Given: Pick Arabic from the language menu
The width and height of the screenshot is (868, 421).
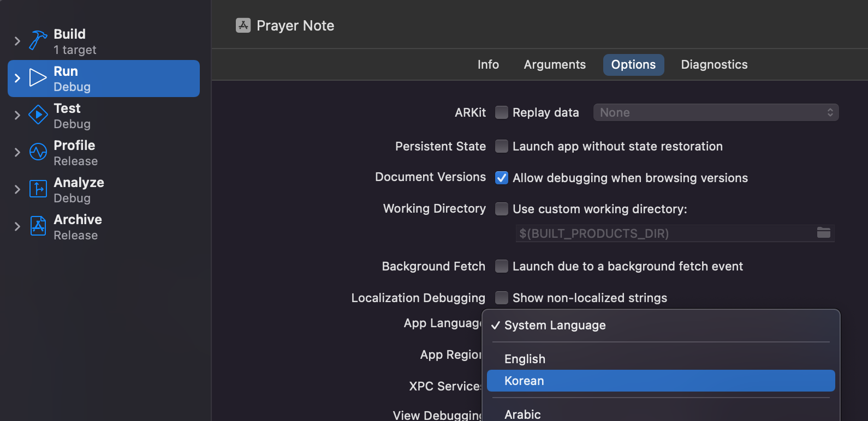Looking at the screenshot, I should click(x=661, y=414).
